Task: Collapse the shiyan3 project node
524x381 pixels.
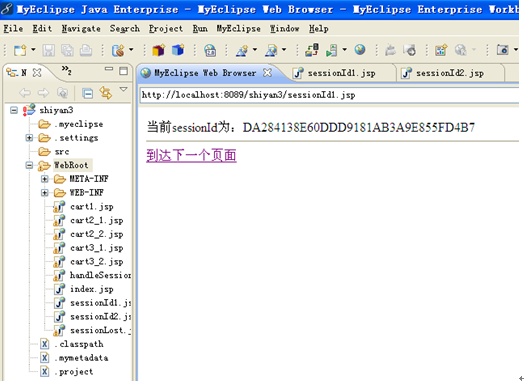Action: 14,110
